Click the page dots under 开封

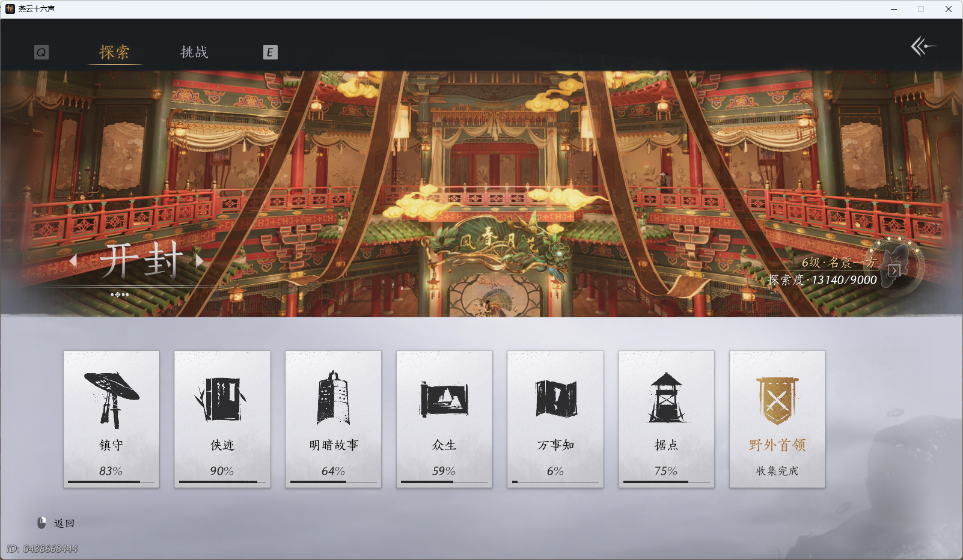[120, 294]
